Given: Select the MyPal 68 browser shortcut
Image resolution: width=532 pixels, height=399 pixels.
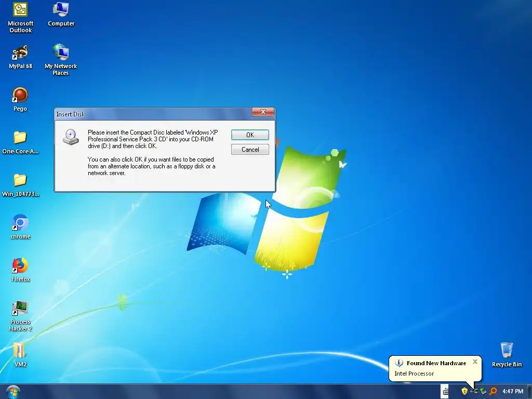Looking at the screenshot, I should click(20, 57).
